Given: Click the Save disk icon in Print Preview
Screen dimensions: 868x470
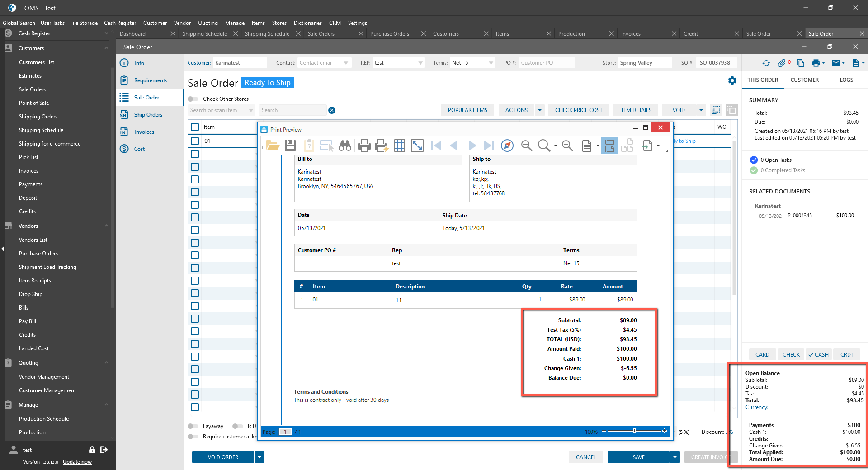Looking at the screenshot, I should 290,146.
